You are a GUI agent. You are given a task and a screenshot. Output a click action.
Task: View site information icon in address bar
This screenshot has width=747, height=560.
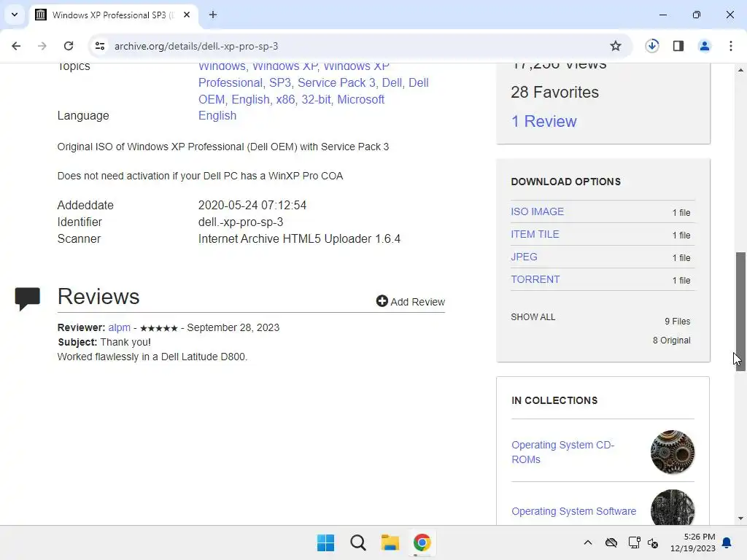click(x=100, y=46)
